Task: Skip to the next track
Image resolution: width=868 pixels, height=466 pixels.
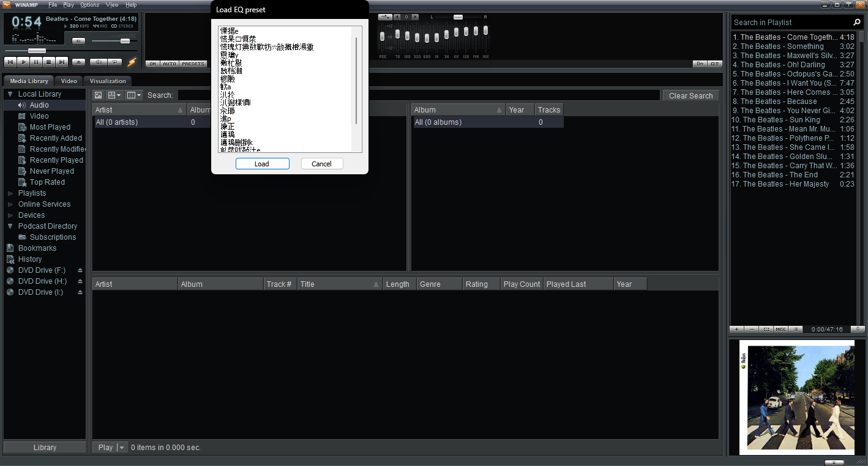Action: pos(62,62)
